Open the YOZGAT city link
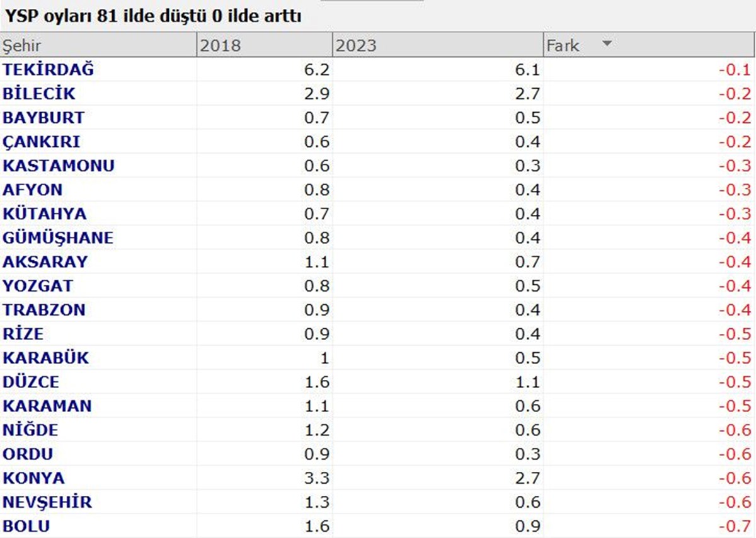 tap(38, 285)
